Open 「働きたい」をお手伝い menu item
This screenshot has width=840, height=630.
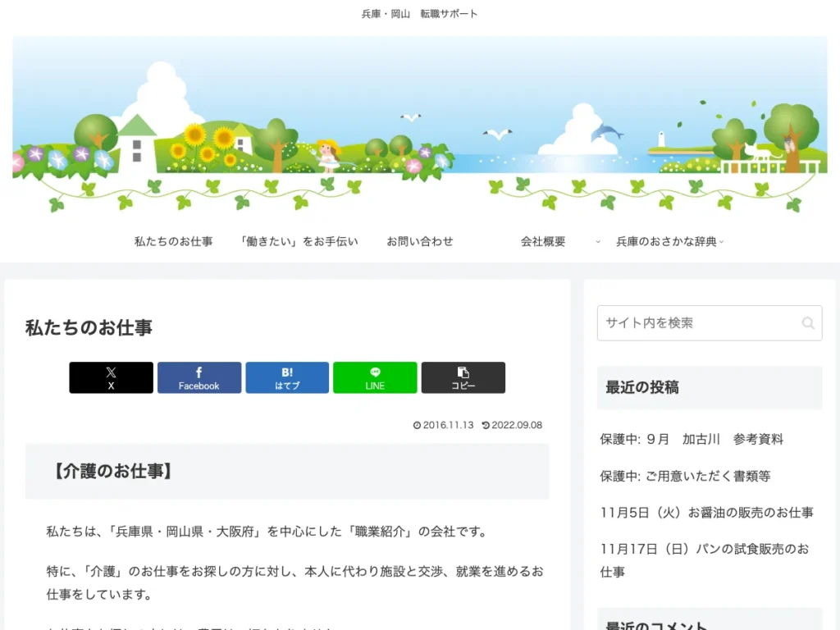point(299,242)
